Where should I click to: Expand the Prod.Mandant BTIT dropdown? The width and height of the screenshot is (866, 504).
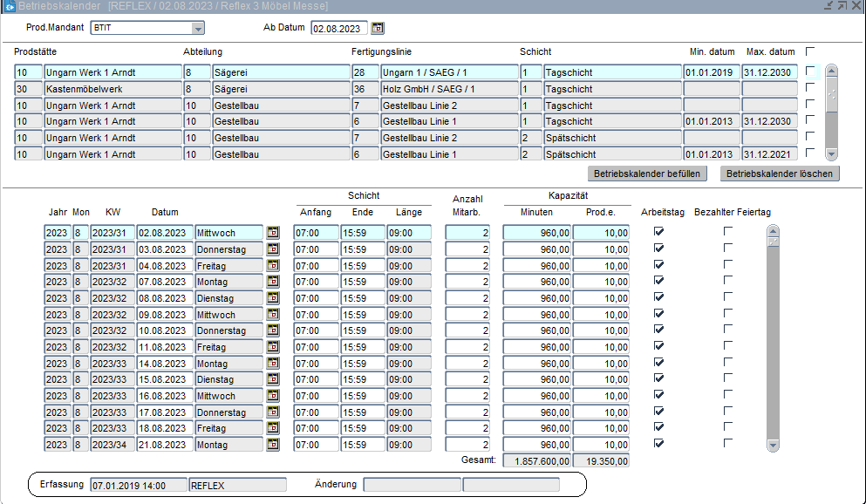click(x=197, y=28)
